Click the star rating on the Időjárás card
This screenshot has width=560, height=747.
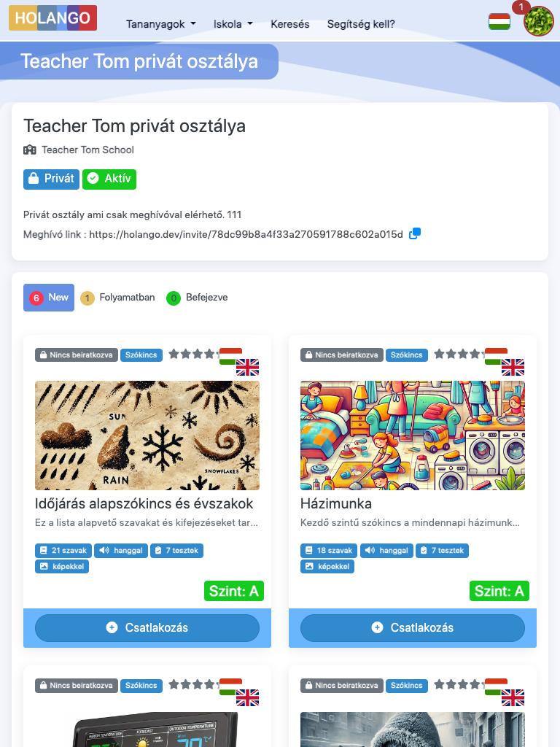pyautogui.click(x=194, y=354)
